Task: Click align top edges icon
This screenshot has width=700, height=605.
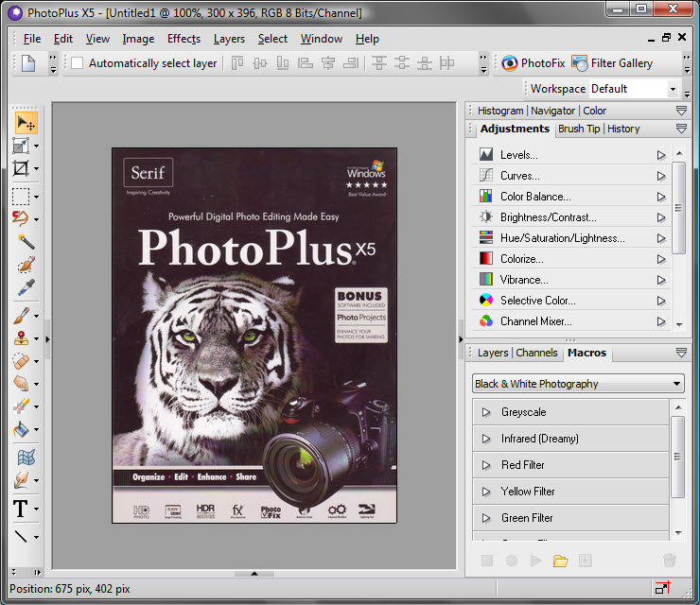Action: click(237, 63)
